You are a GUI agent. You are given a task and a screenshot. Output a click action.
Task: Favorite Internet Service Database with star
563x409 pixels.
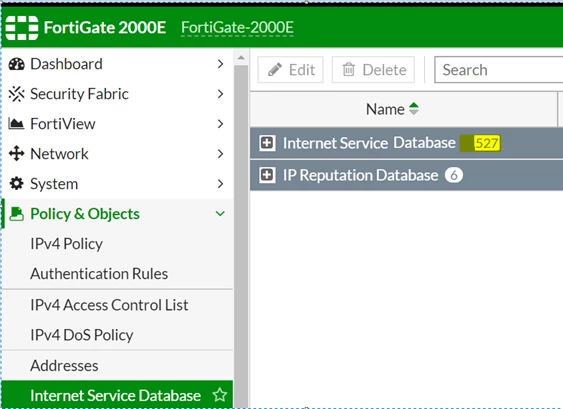pyautogui.click(x=220, y=395)
